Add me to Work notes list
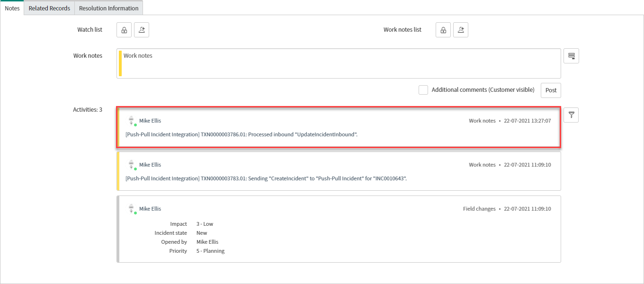Image resolution: width=644 pixels, height=284 pixels. [461, 30]
